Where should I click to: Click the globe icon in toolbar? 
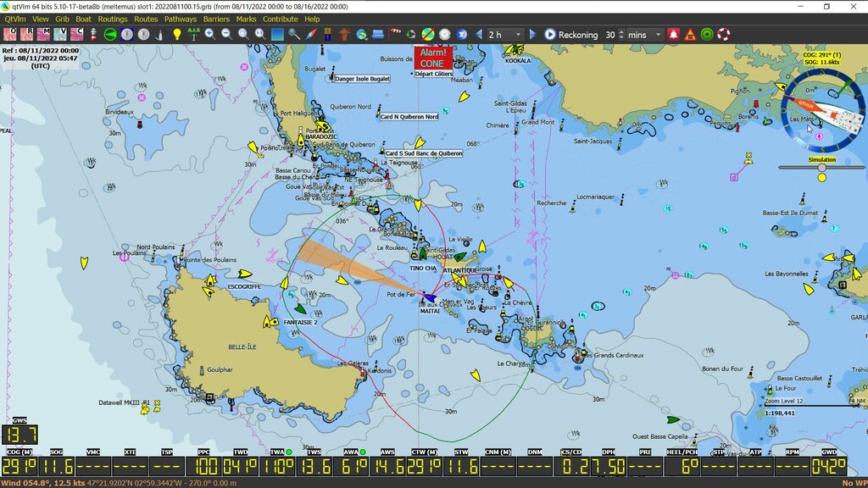pyautogui.click(x=361, y=34)
